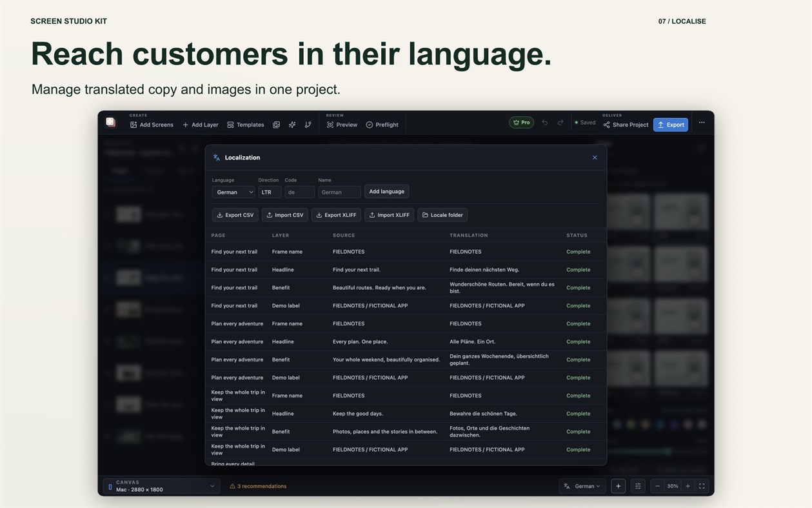Click the Import CSV button
The height and width of the screenshot is (508, 812).
pyautogui.click(x=284, y=215)
